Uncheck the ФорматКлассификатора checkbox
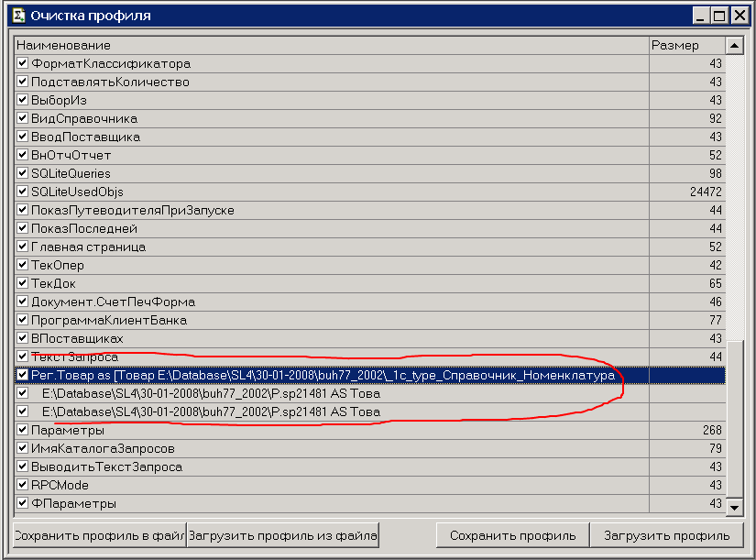The image size is (756, 560). point(23,64)
